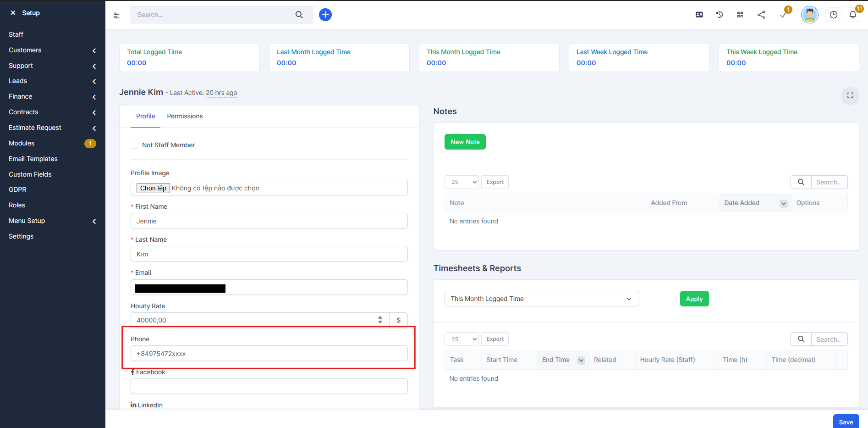Open the This Month Logged Time dropdown
The width and height of the screenshot is (868, 428).
coord(541,299)
